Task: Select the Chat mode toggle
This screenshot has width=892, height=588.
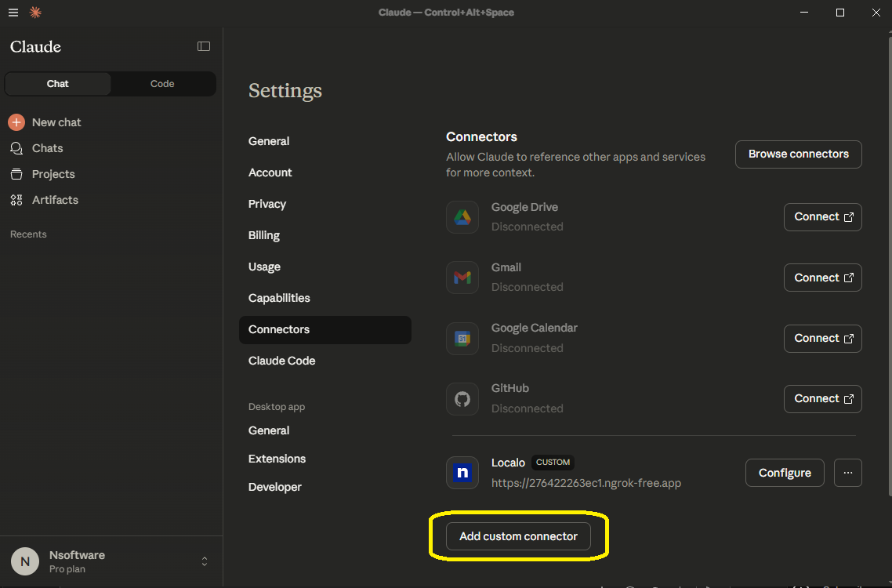Action: (x=58, y=84)
